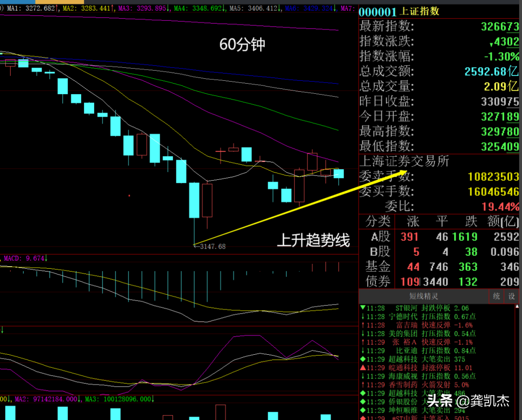Click the 指数涨幅 value -1.30%
522x420 pixels.
click(501, 57)
